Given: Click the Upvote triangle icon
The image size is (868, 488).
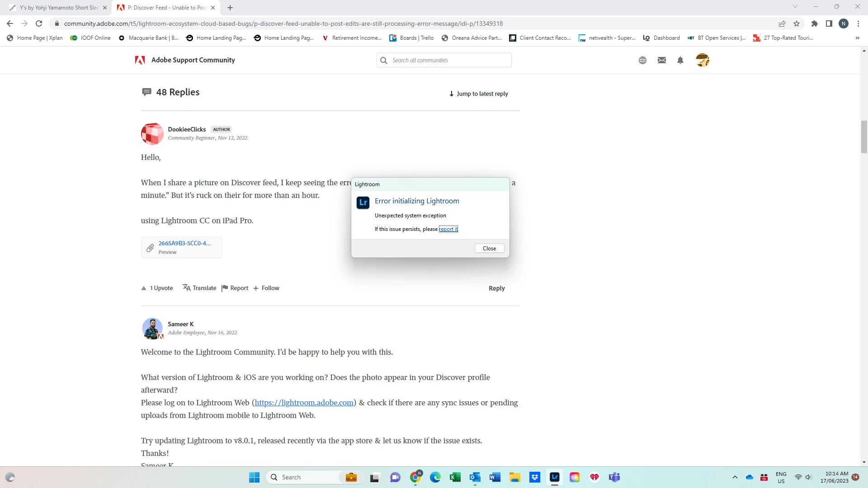Looking at the screenshot, I should tap(144, 288).
